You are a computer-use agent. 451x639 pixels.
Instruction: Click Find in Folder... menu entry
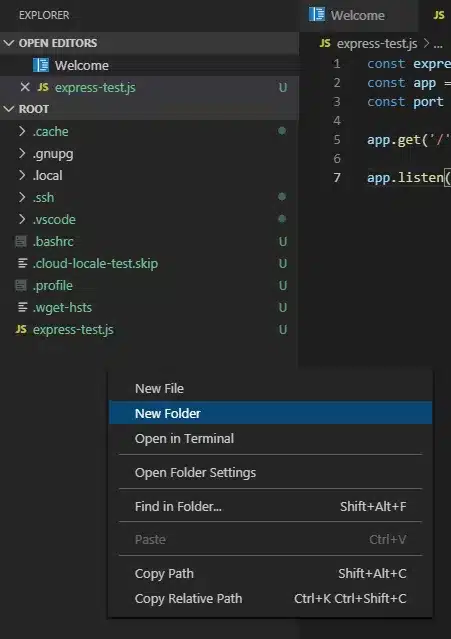tap(270, 506)
